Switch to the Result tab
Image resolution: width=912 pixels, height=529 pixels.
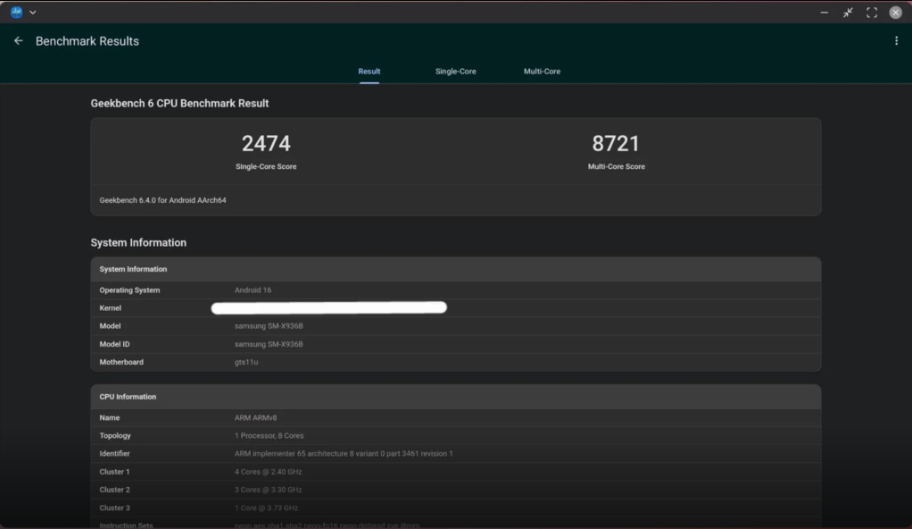pos(369,72)
